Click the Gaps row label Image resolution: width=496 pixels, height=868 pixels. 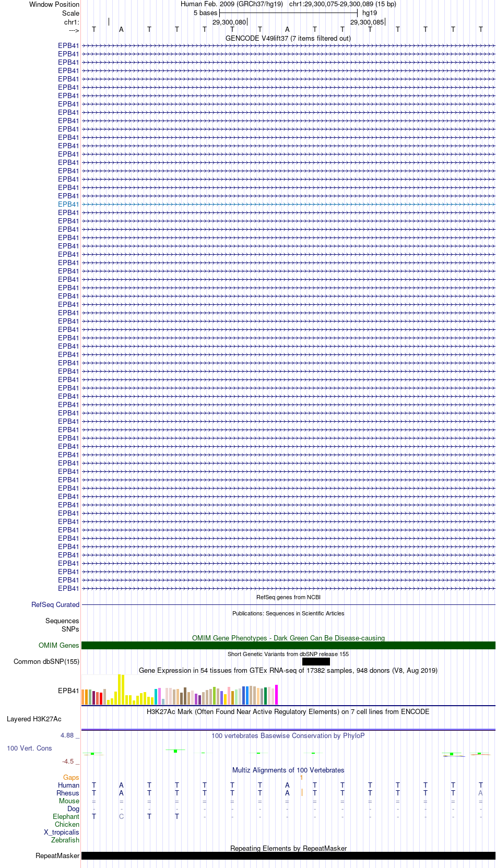coord(71,777)
